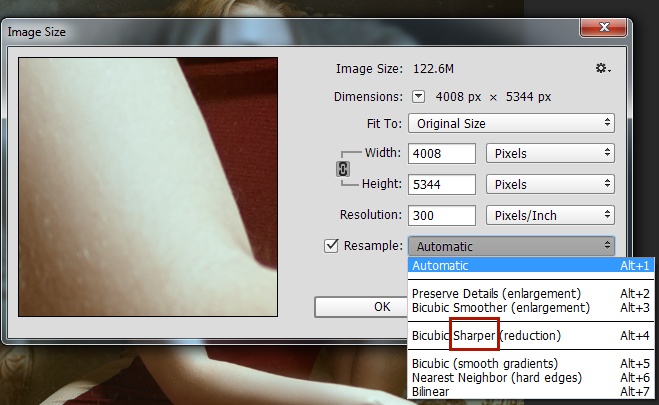
Task: Click the gear settings icon
Action: tap(602, 68)
